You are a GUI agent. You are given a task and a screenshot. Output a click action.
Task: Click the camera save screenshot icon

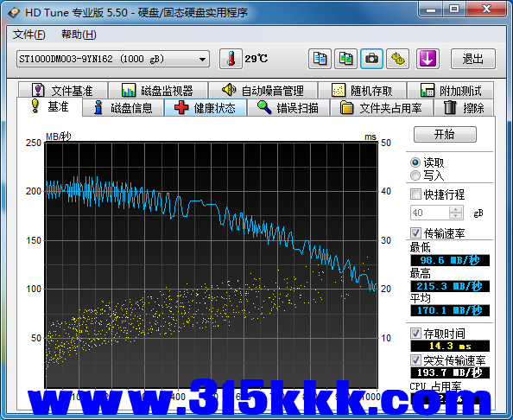pyautogui.click(x=371, y=59)
